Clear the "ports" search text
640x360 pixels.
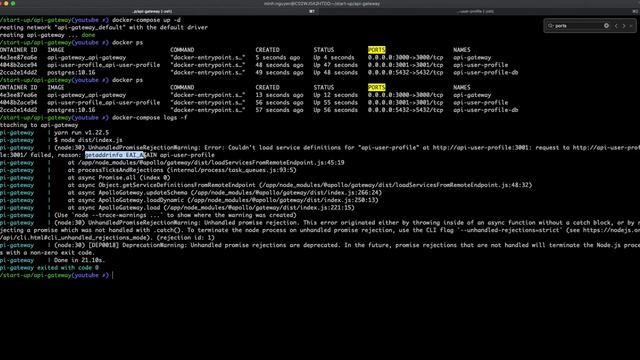(x=606, y=26)
